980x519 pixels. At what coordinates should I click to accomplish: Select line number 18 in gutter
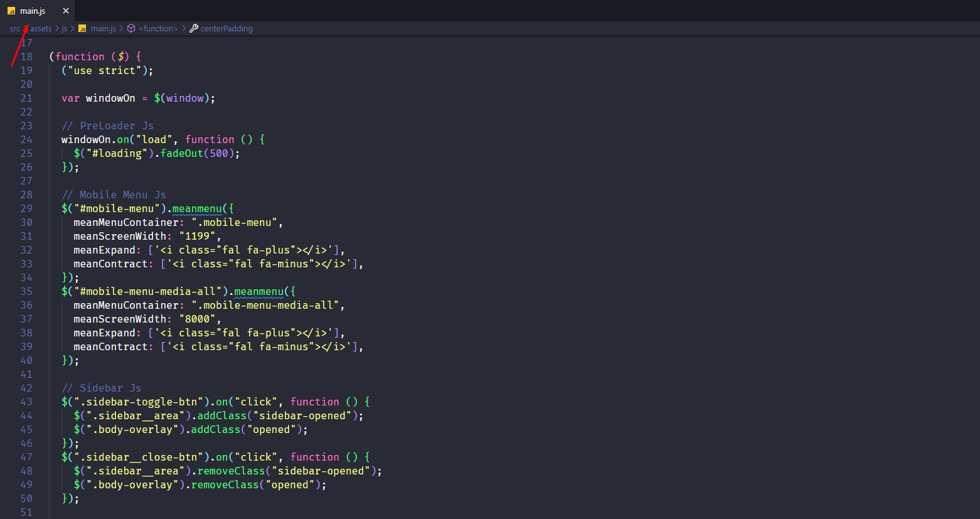click(x=26, y=56)
